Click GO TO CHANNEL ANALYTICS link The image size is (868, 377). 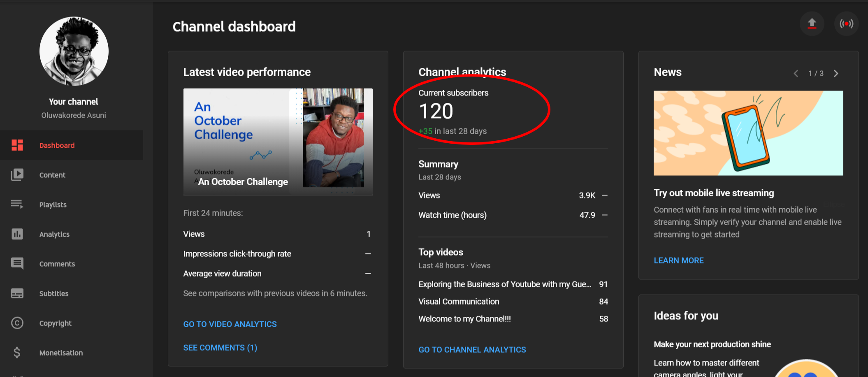(x=472, y=350)
